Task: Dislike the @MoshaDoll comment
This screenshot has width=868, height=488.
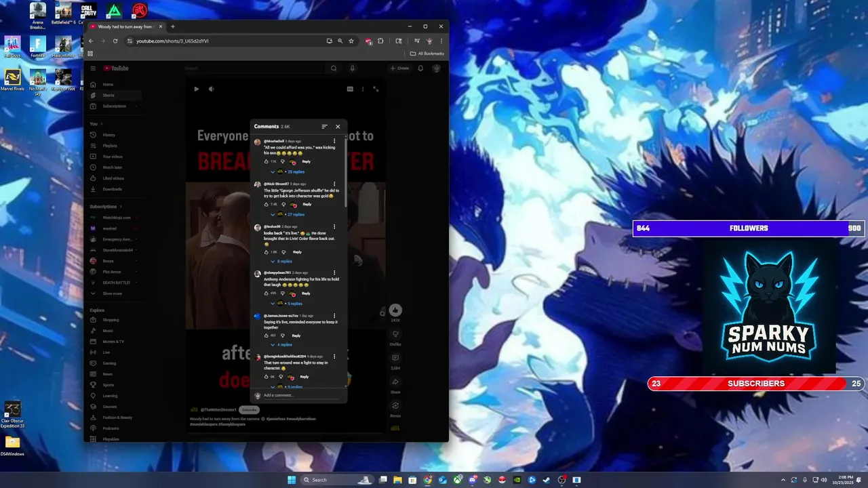Action: tap(283, 162)
